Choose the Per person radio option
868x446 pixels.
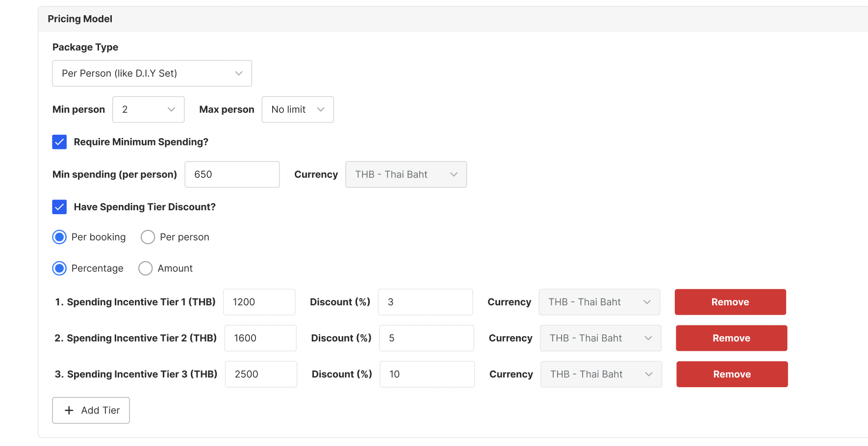click(x=148, y=237)
